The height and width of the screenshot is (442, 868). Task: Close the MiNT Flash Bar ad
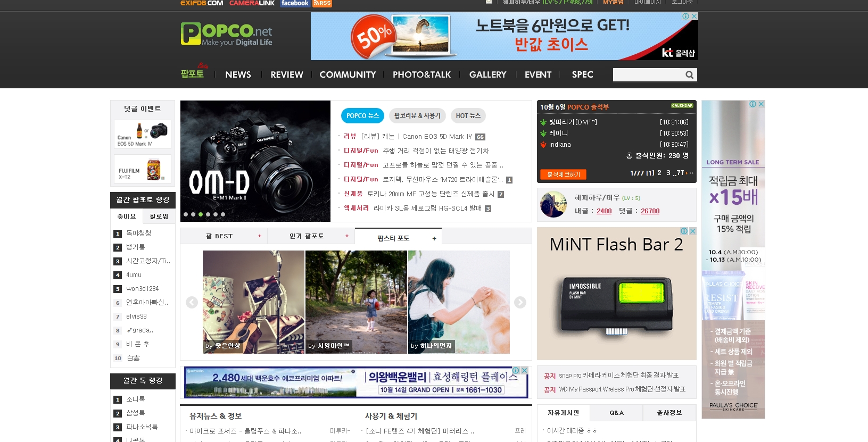pyautogui.click(x=692, y=231)
